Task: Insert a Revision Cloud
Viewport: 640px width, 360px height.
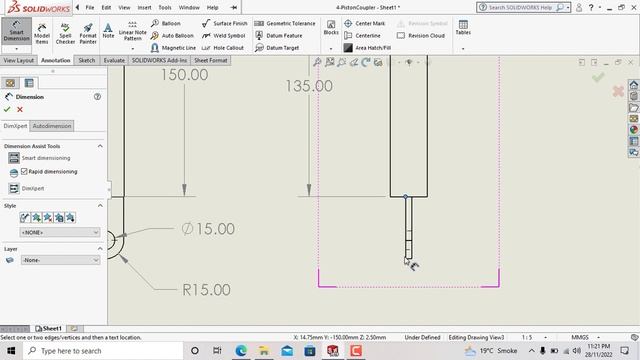Action: coord(421,36)
